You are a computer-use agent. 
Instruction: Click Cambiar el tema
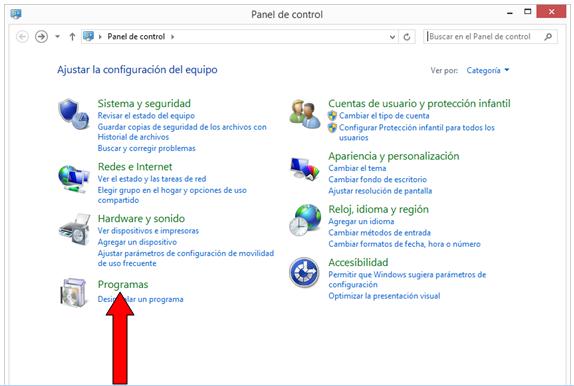click(357, 168)
